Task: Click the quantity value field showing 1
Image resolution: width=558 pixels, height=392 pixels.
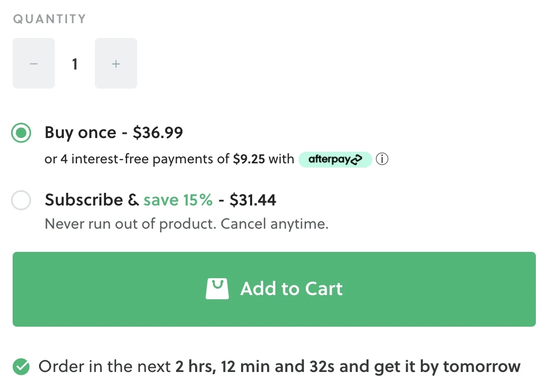Action: [75, 64]
